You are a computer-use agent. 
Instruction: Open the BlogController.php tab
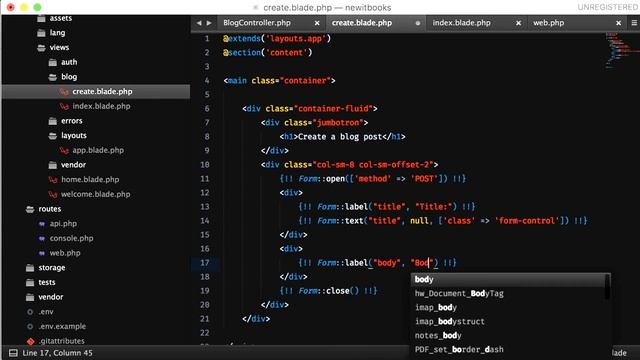coord(257,23)
